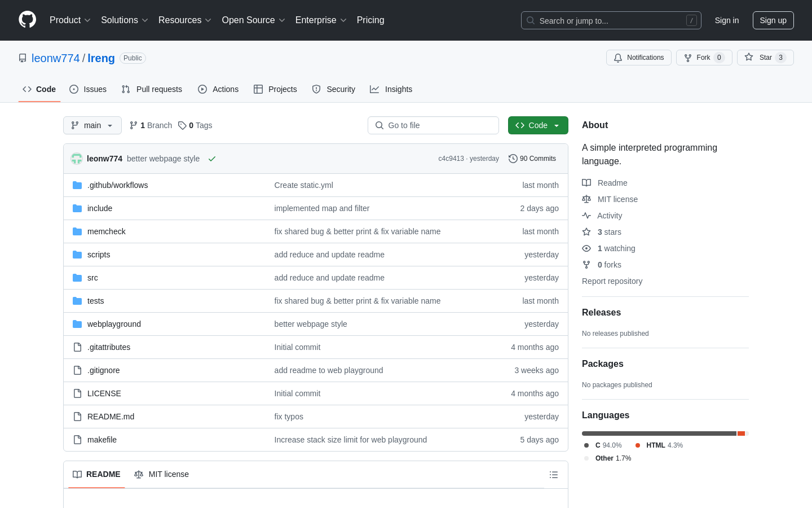Click leonw774's avatar in the commit bar
Image resolution: width=812 pixels, height=508 pixels.
[x=77, y=159]
